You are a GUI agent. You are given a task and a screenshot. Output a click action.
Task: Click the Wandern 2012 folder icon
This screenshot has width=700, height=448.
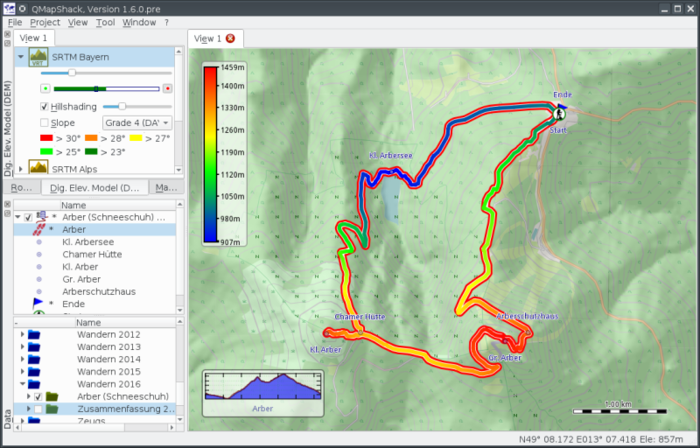tap(35, 334)
